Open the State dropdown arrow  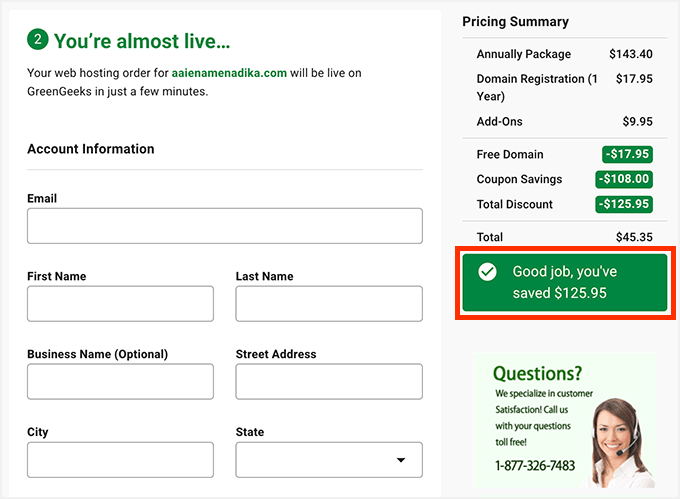coord(401,460)
